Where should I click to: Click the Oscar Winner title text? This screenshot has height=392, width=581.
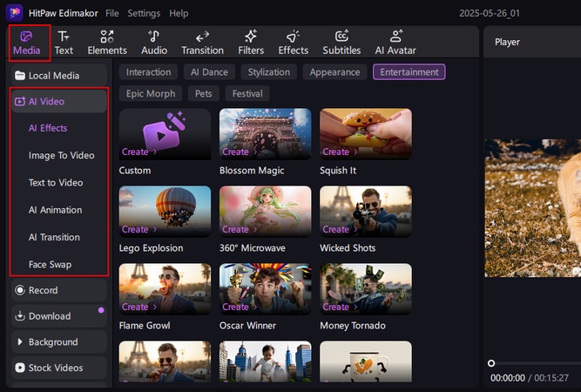[247, 325]
